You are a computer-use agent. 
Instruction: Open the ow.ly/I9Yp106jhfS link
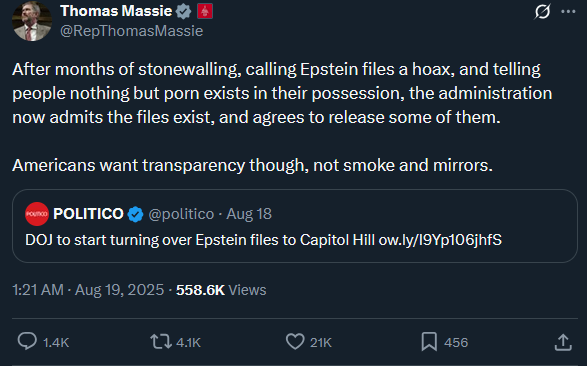440,240
